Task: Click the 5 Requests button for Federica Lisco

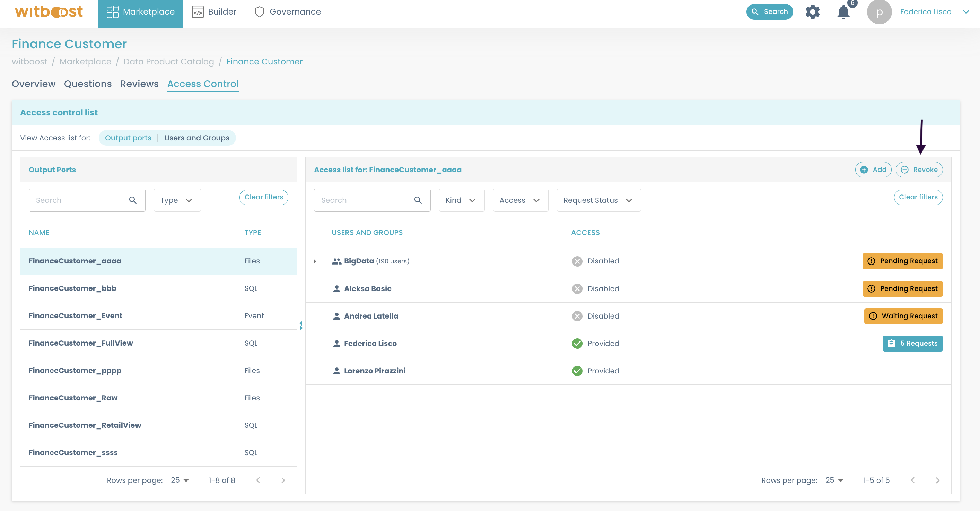Action: pos(912,343)
